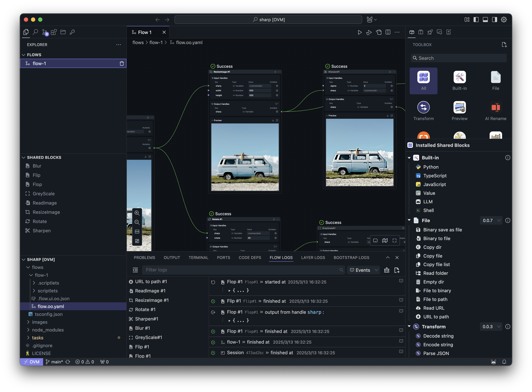Expand the tasks folder in explorer

coord(38,338)
